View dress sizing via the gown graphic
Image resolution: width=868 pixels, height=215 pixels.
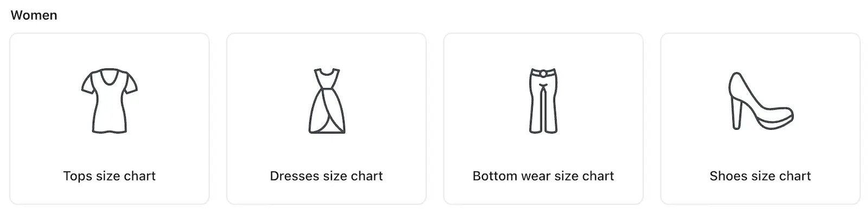[x=327, y=101]
